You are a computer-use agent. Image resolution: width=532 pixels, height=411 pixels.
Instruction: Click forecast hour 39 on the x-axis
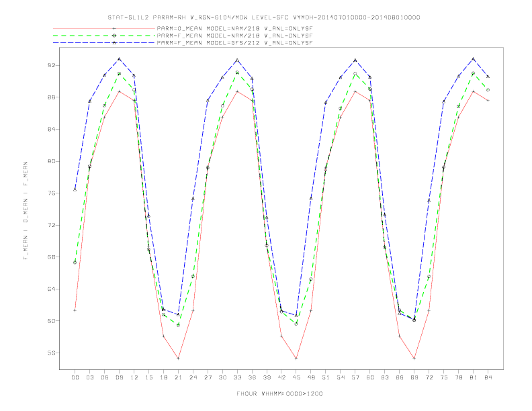[x=267, y=377]
